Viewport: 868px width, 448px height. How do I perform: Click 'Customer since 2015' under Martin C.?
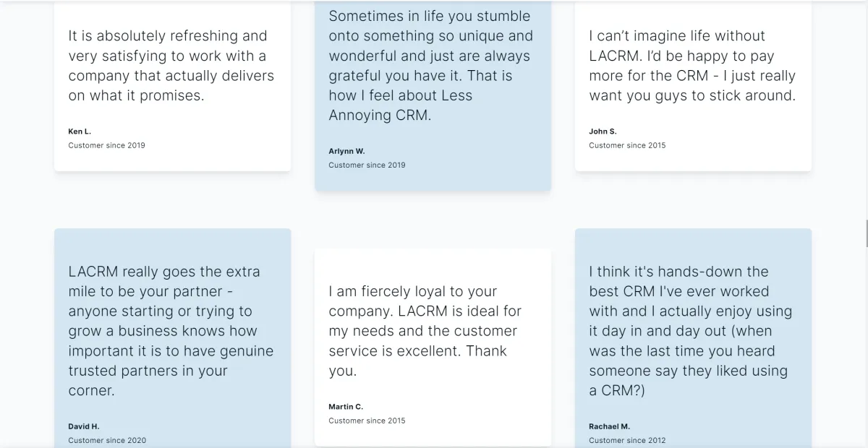point(367,421)
